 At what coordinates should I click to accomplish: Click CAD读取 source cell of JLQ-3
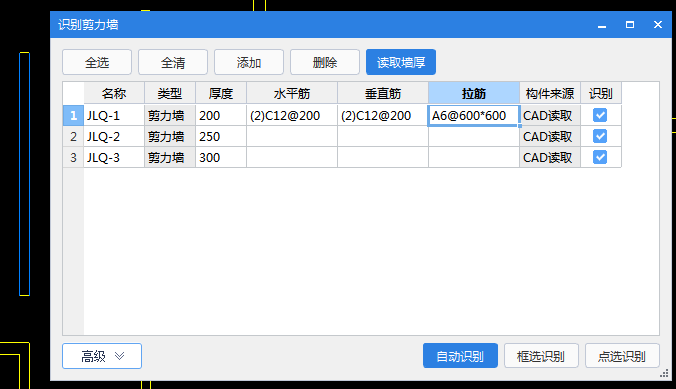pos(550,157)
